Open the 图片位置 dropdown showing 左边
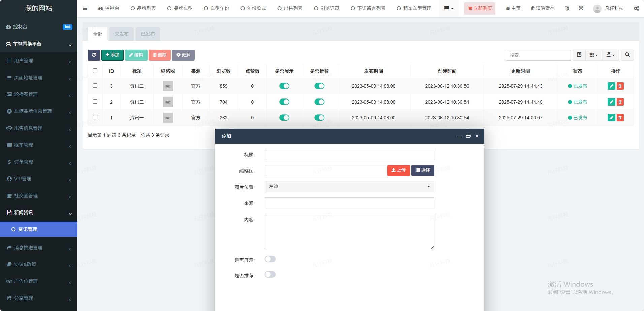This screenshot has width=644, height=311. point(349,187)
